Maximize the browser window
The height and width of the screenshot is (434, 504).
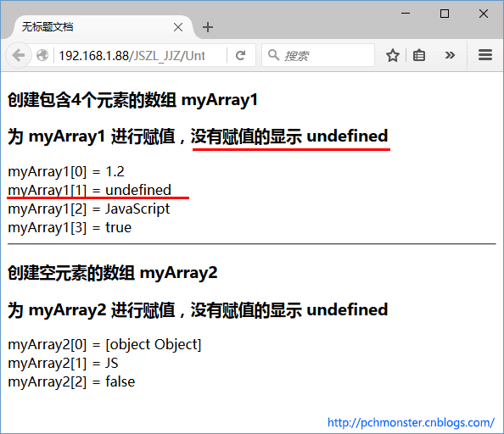click(445, 14)
